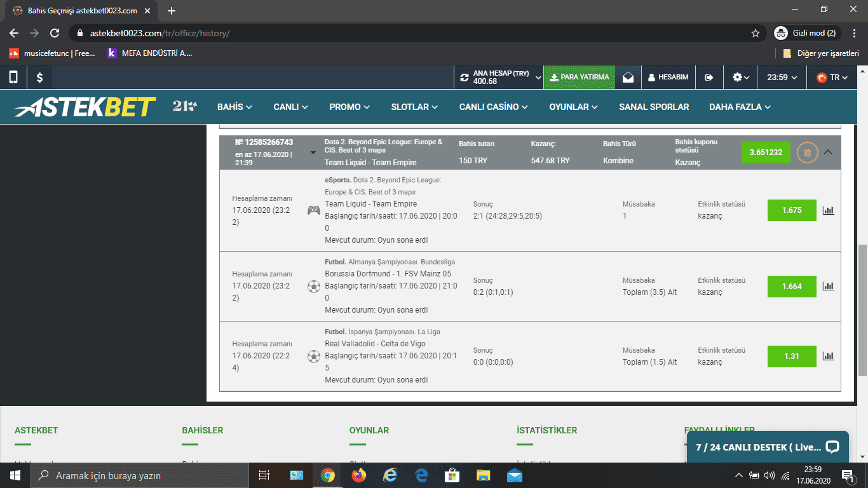Click the 3.651232 total odds button
Viewport: 868px width, 488px height.
[x=766, y=152]
